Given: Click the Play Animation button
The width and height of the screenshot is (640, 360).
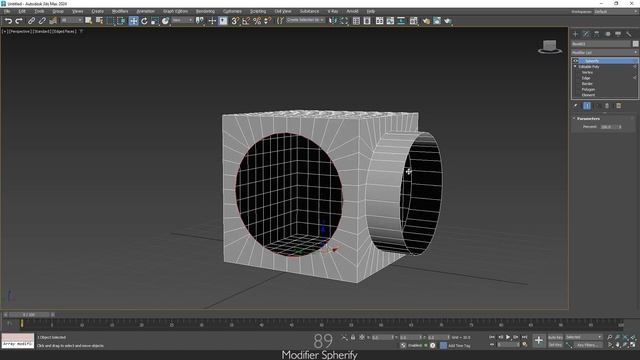Looking at the screenshot, I should (x=508, y=337).
